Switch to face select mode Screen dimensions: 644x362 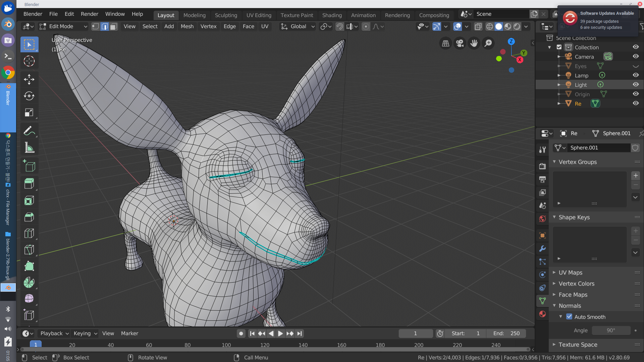point(114,26)
